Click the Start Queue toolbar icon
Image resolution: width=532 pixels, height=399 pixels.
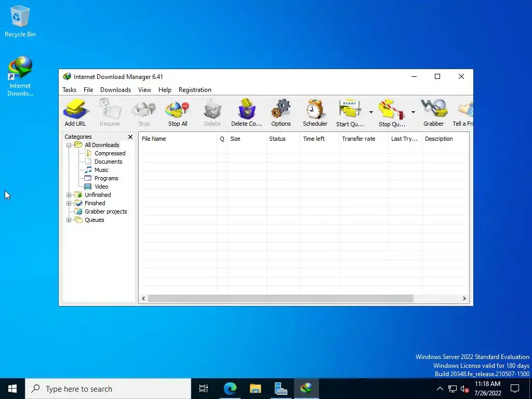click(x=350, y=113)
